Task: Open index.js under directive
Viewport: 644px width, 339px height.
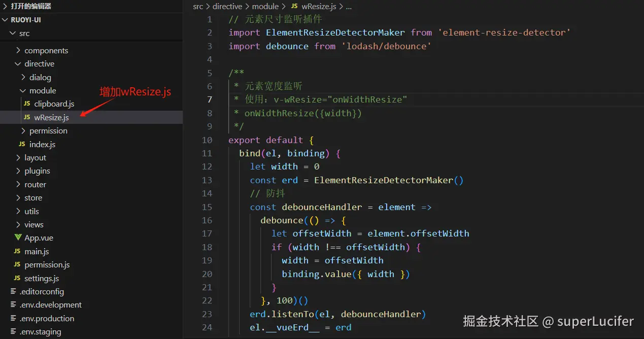Action: [x=42, y=144]
